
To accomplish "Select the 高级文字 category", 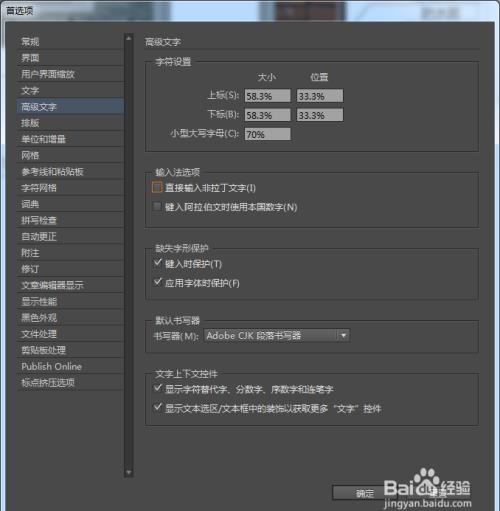I will pyautogui.click(x=70, y=107).
